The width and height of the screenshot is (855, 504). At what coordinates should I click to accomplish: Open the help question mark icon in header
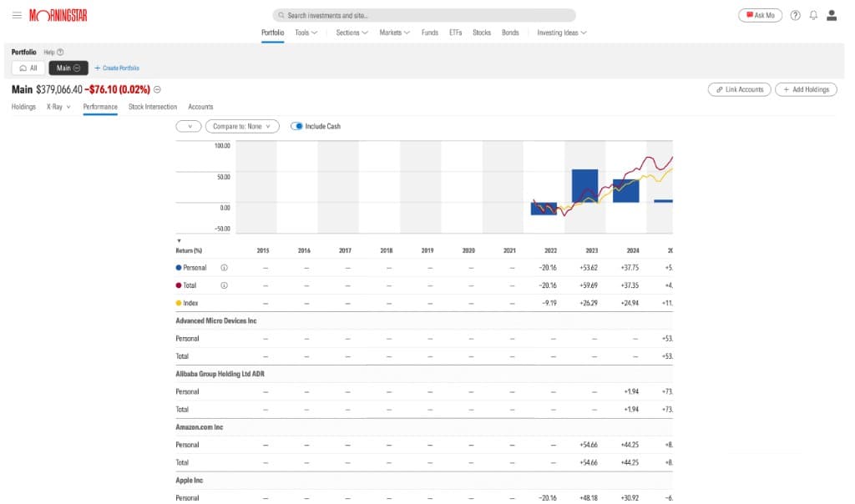796,15
